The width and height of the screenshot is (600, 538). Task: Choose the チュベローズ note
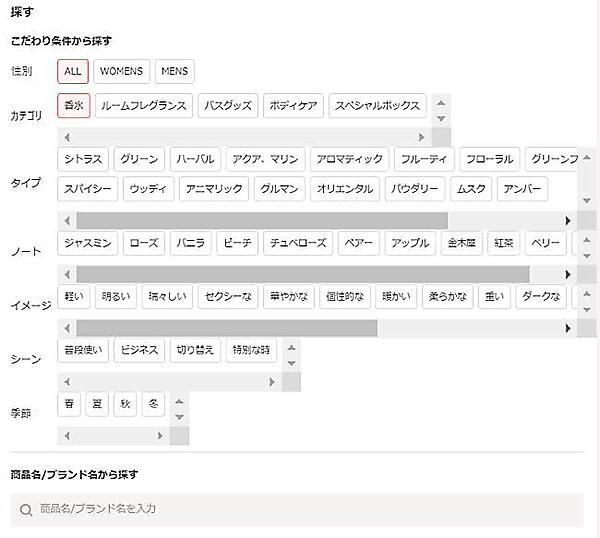click(x=298, y=243)
